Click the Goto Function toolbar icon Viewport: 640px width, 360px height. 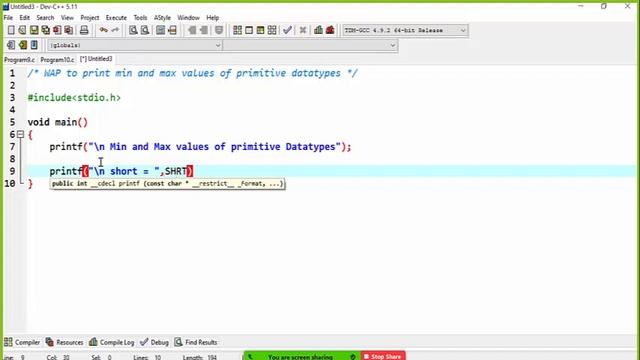tap(160, 30)
